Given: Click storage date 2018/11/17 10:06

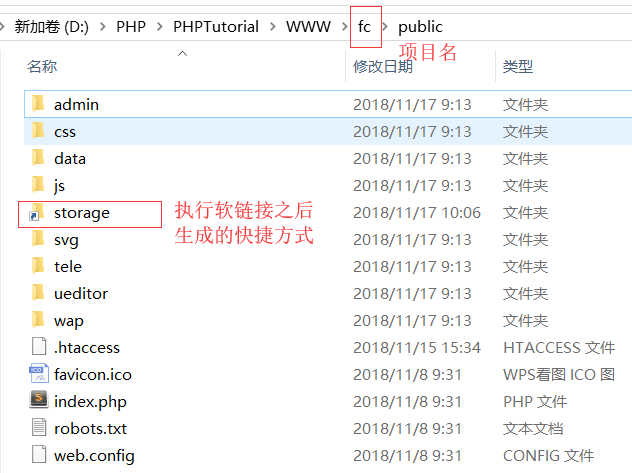Looking at the screenshot, I should [x=417, y=213].
